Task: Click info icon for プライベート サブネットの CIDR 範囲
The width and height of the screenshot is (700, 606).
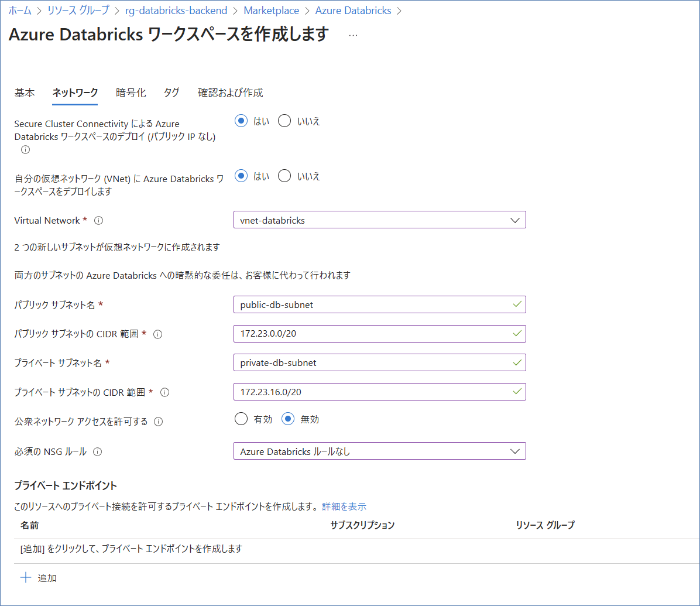Action: [164, 392]
